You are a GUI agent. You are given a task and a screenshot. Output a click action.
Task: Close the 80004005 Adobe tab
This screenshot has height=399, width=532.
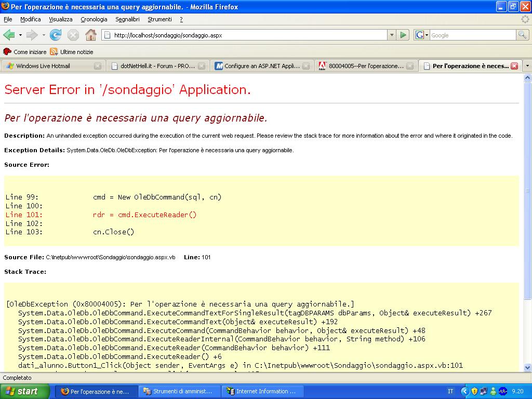[x=410, y=66]
